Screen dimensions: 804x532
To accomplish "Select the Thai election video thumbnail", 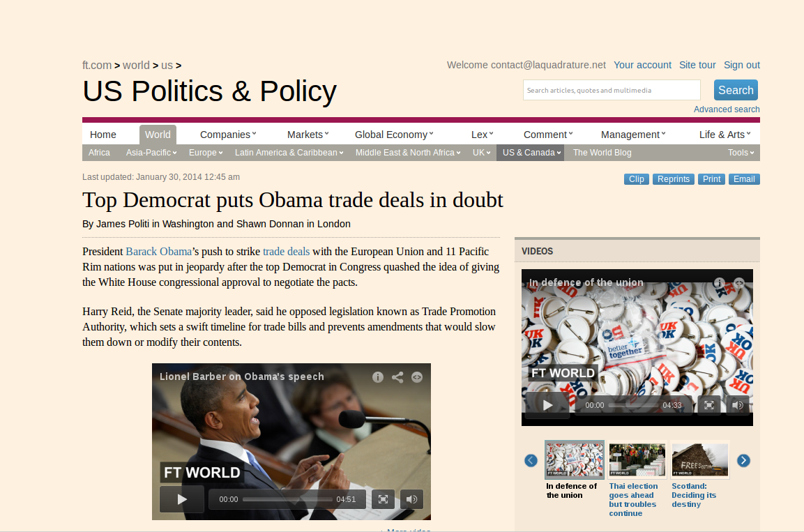I will coord(637,459).
